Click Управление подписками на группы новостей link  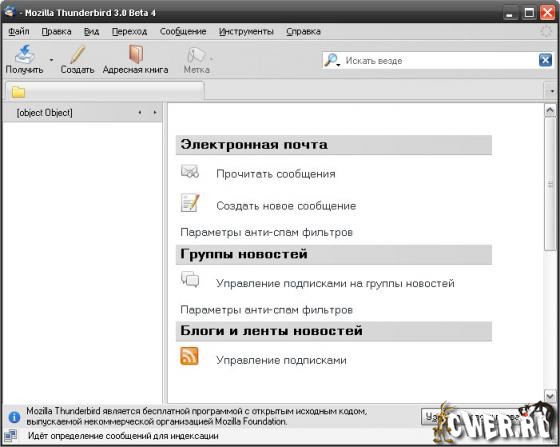tap(335, 283)
